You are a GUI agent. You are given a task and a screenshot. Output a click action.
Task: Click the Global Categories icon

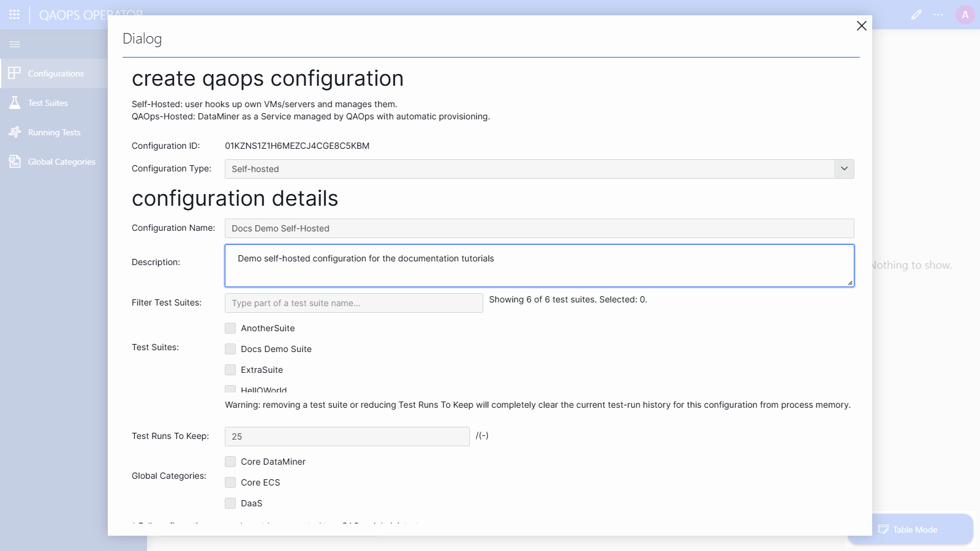pyautogui.click(x=15, y=162)
